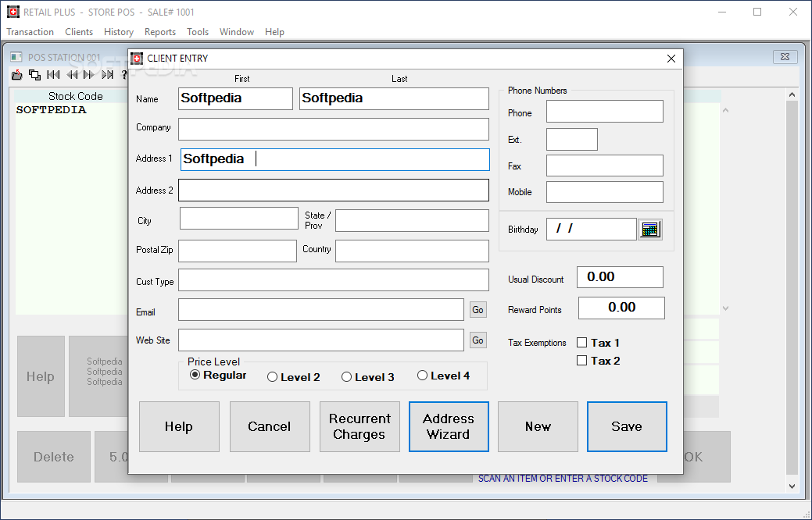
Task: Click the main window scrollbar up arrow
Action: (x=792, y=94)
